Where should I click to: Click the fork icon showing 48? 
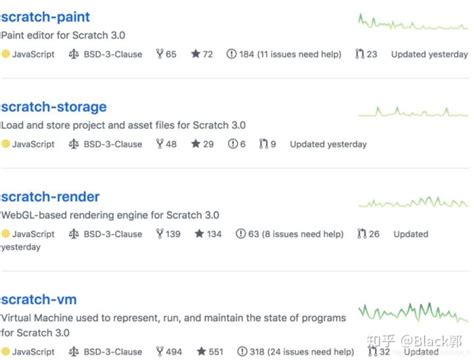(x=160, y=144)
